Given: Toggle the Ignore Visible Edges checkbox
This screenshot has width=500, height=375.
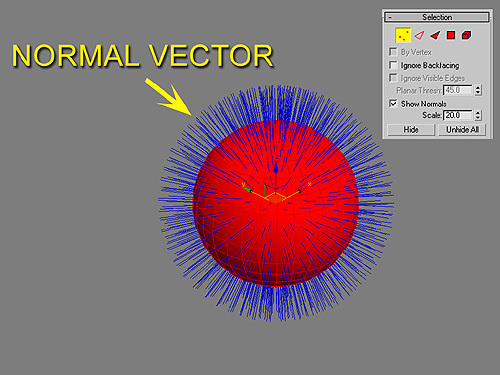Looking at the screenshot, I should pos(393,78).
